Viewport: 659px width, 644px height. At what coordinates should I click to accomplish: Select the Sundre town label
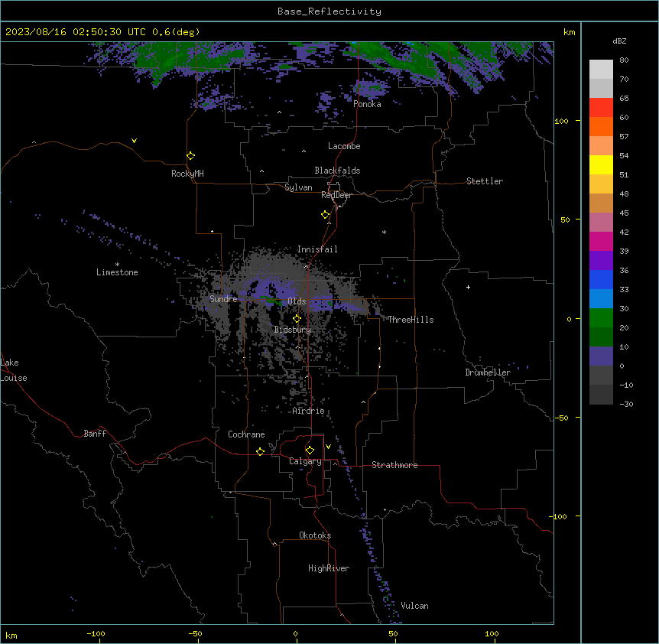(223, 299)
